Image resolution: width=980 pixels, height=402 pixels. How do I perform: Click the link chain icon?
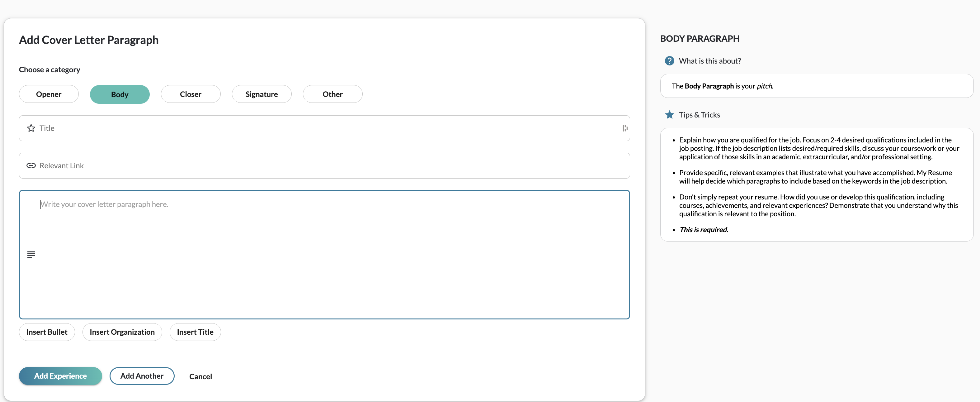(31, 165)
